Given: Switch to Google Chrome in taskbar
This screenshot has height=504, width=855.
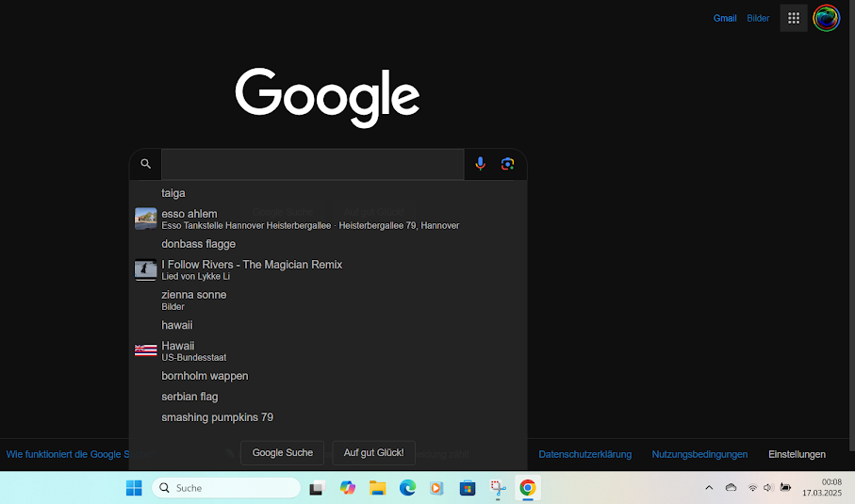Looking at the screenshot, I should tap(527, 488).
